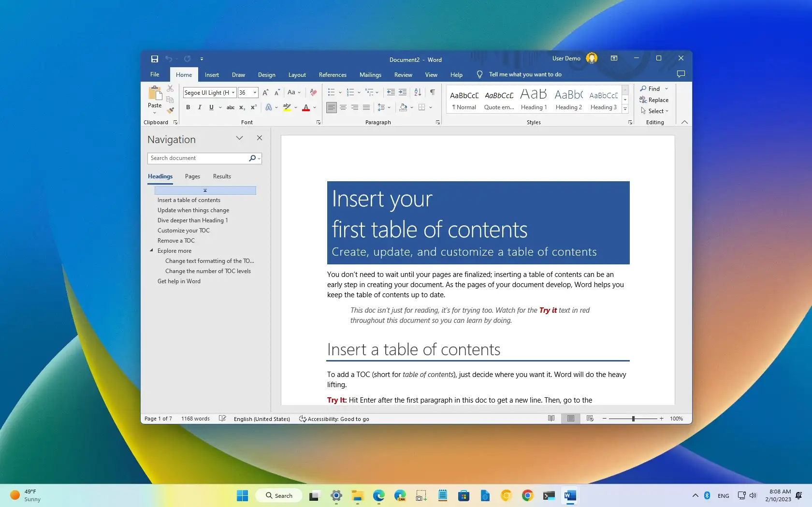Switch to the References ribbon tab
812x507 pixels.
coord(333,74)
